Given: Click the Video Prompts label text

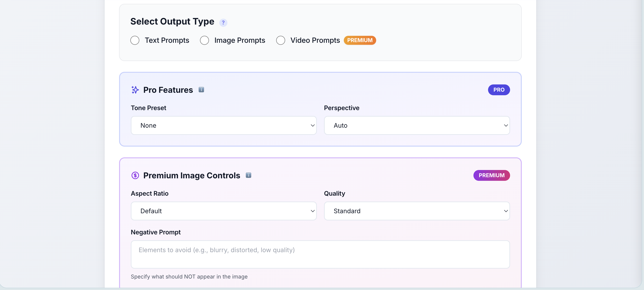Looking at the screenshot, I should 315,40.
